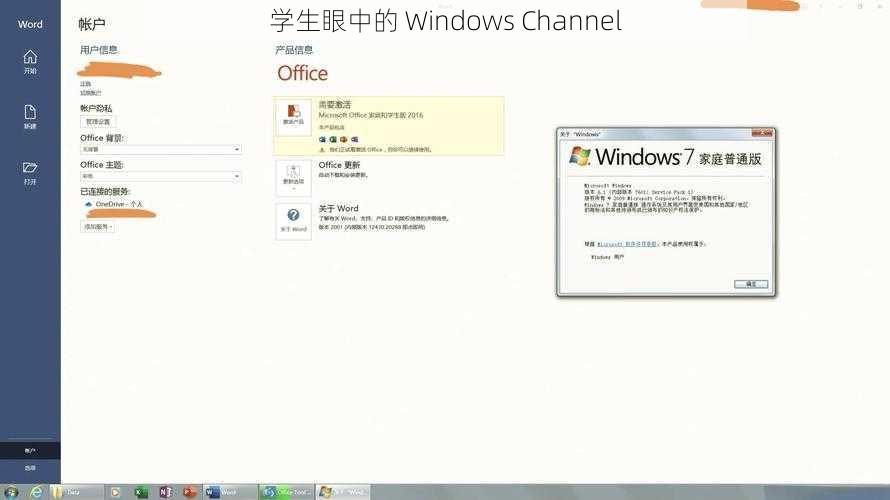Click the Windows flag logo in About dialog
The width and height of the screenshot is (890, 500).
(x=580, y=156)
